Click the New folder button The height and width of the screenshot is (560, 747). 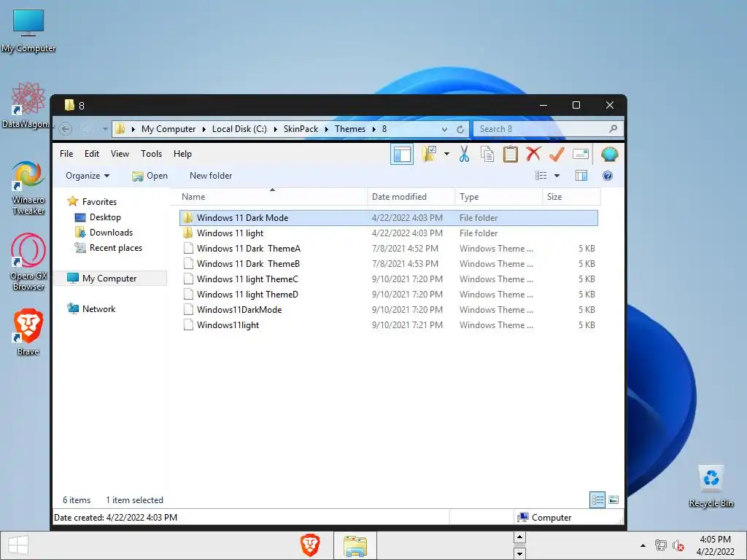(x=211, y=176)
